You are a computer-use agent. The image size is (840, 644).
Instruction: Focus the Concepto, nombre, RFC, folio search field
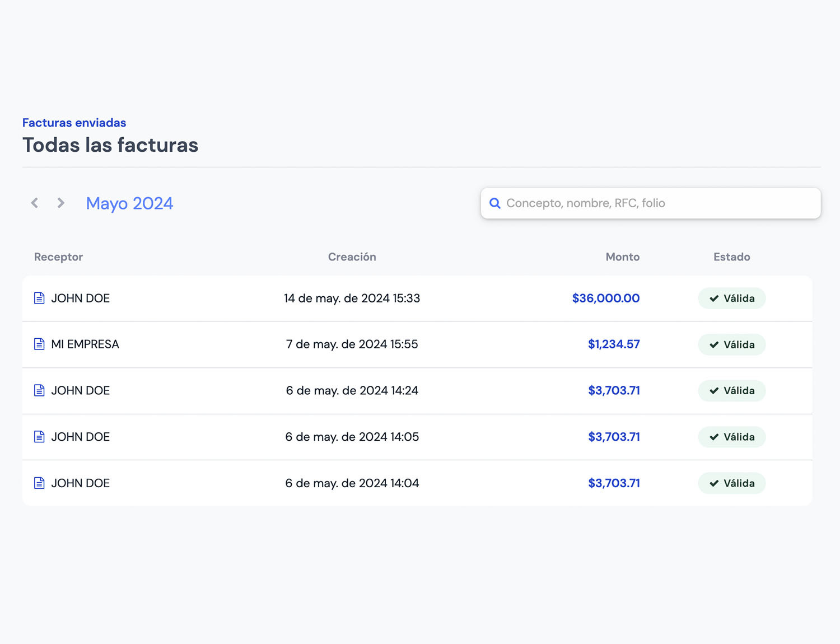pos(655,203)
